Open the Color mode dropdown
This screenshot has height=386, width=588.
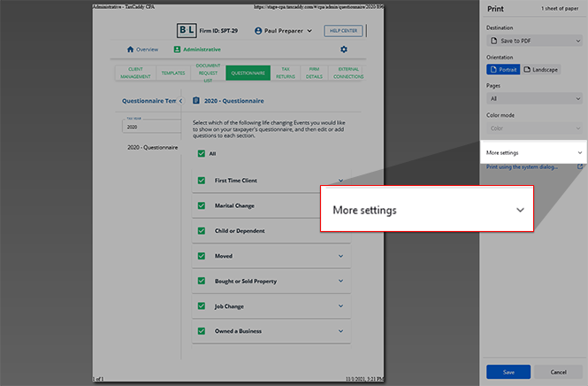[x=534, y=128]
